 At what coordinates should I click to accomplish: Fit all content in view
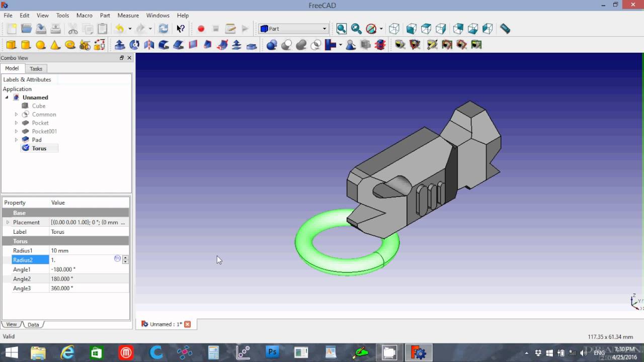341,29
